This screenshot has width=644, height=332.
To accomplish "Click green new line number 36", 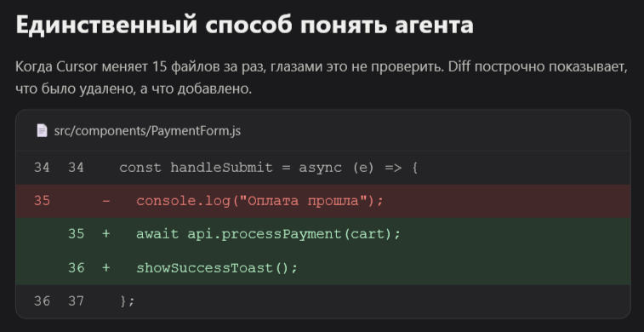I will pyautogui.click(x=76, y=268).
